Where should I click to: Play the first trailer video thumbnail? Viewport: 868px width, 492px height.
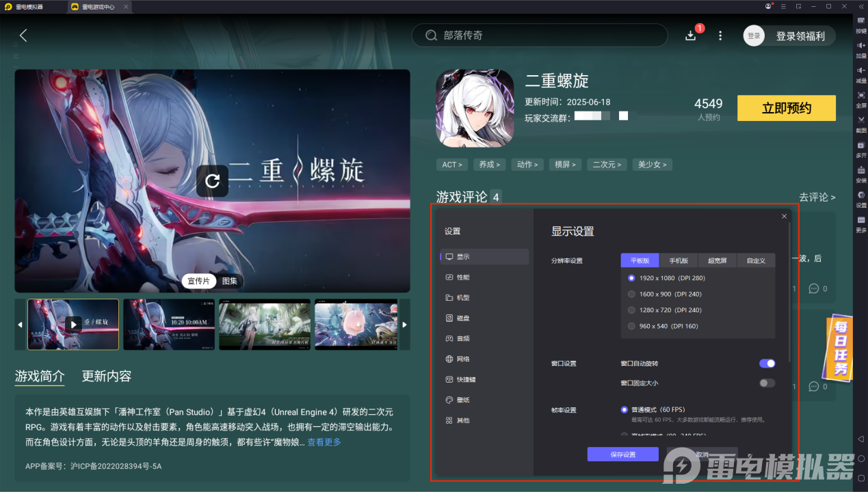pyautogui.click(x=73, y=324)
